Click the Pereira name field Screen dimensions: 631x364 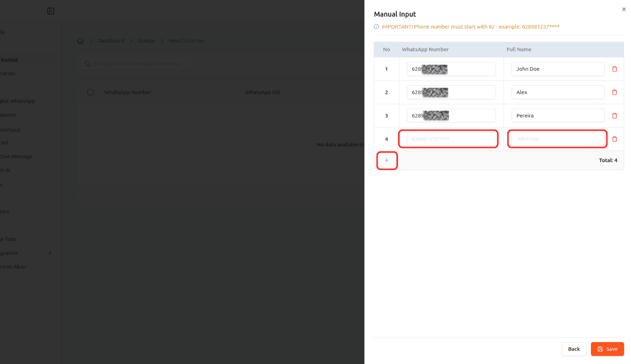pos(557,116)
